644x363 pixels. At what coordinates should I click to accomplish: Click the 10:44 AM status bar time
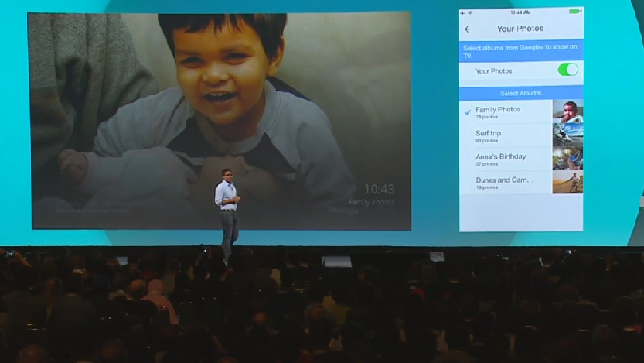click(520, 12)
